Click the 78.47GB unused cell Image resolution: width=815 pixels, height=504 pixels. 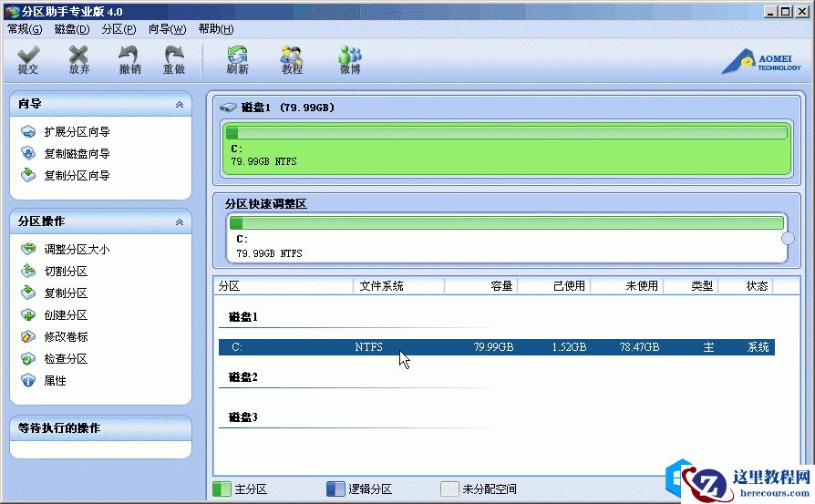point(639,347)
